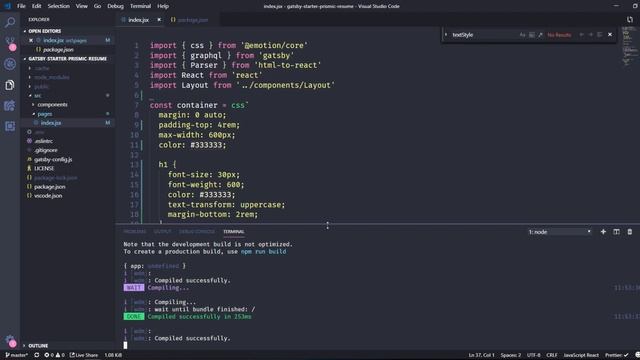Screen dimensions: 640x360
Task: Open the '1: node' terminal dropdown
Action: (x=559, y=231)
